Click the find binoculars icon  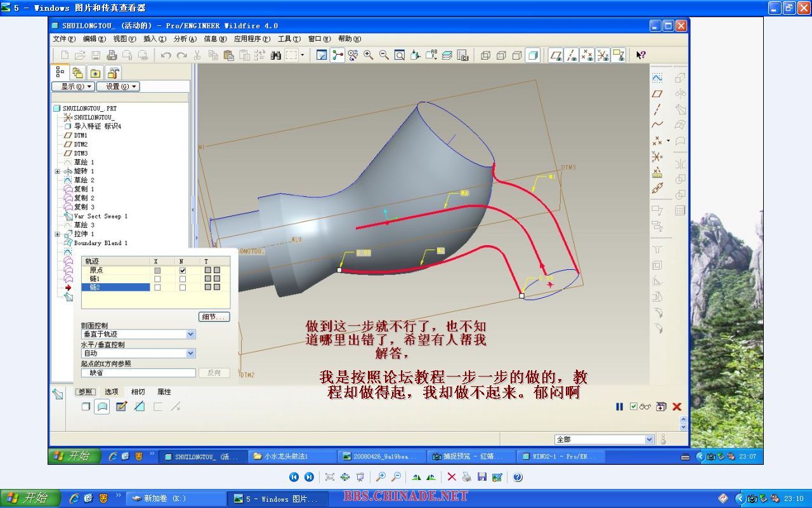(x=275, y=55)
